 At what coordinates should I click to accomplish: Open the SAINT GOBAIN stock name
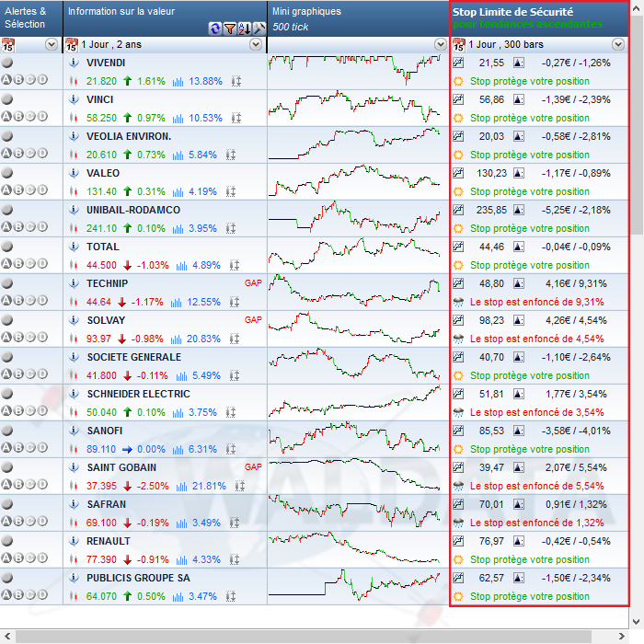[x=121, y=467]
